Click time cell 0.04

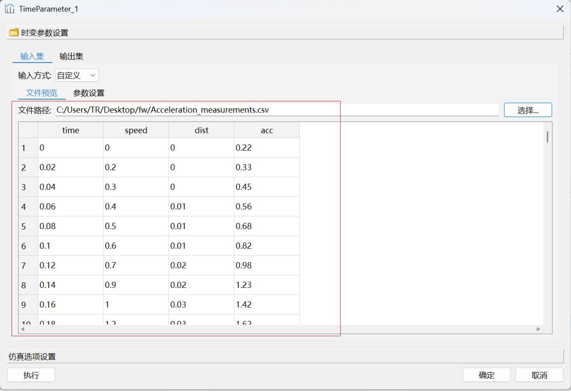pos(71,187)
